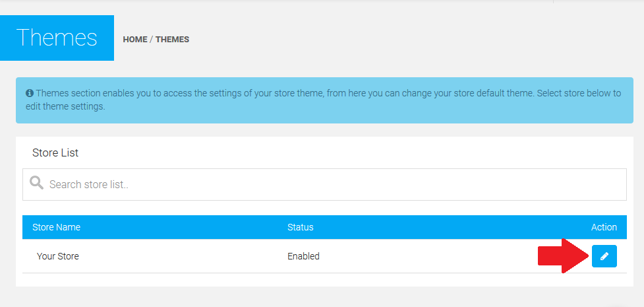The image size is (644, 307).
Task: Click the "edit theme settings." banner line
Action: [x=65, y=106]
